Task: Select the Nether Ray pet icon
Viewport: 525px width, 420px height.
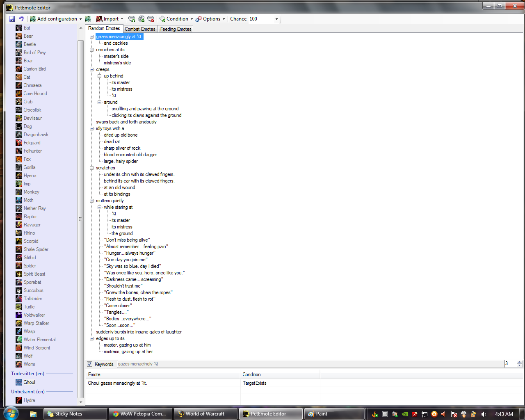Action: pos(19,208)
